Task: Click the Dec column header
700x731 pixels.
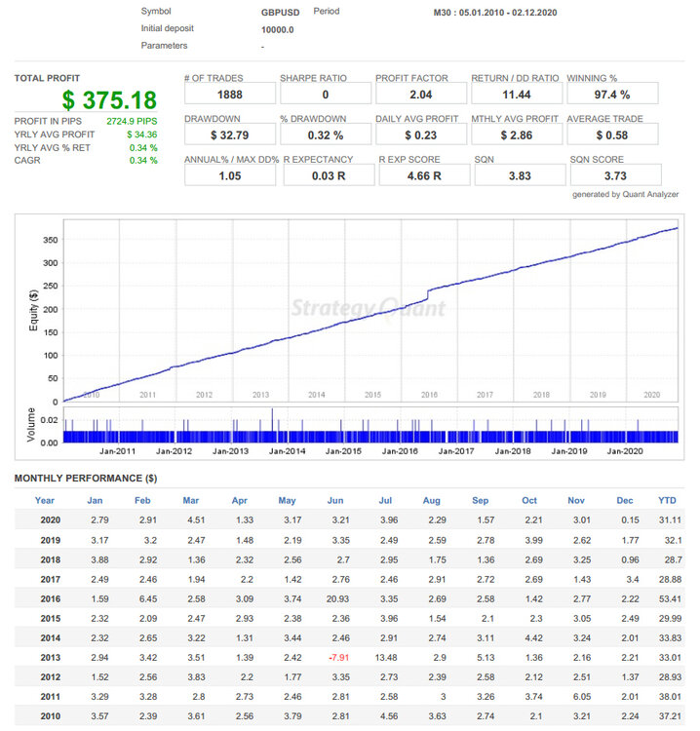Action: click(x=625, y=500)
